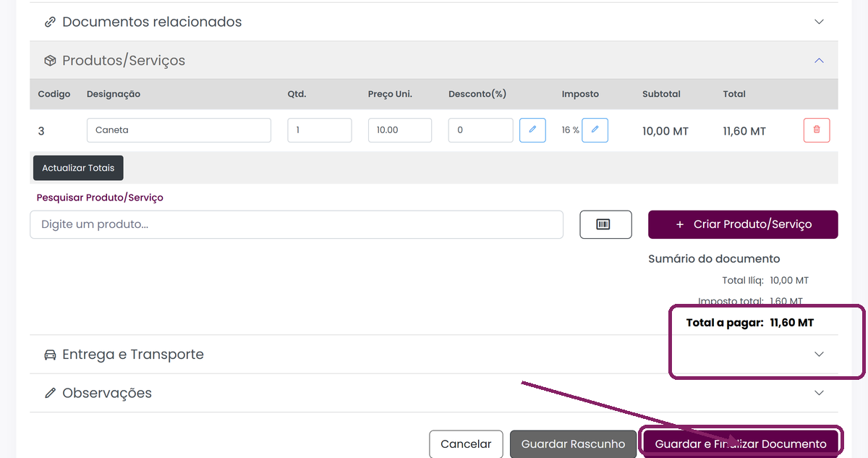Image resolution: width=868 pixels, height=458 pixels.
Task: Click the pencil icon beside Observações
Action: click(x=50, y=394)
